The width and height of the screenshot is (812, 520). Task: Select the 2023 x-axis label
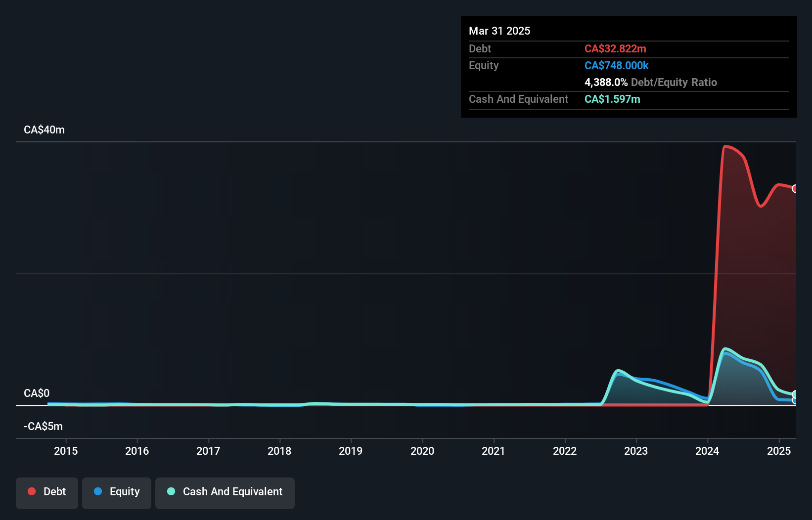point(636,451)
